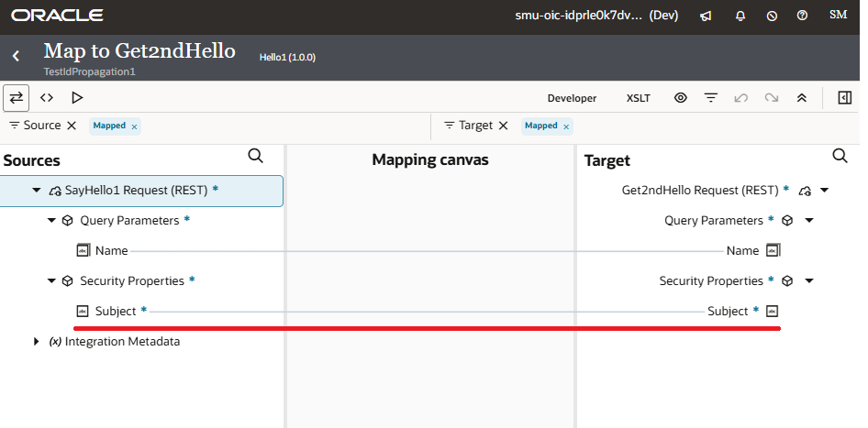Toggle the Developer view mode
868x428 pixels.
click(x=572, y=98)
